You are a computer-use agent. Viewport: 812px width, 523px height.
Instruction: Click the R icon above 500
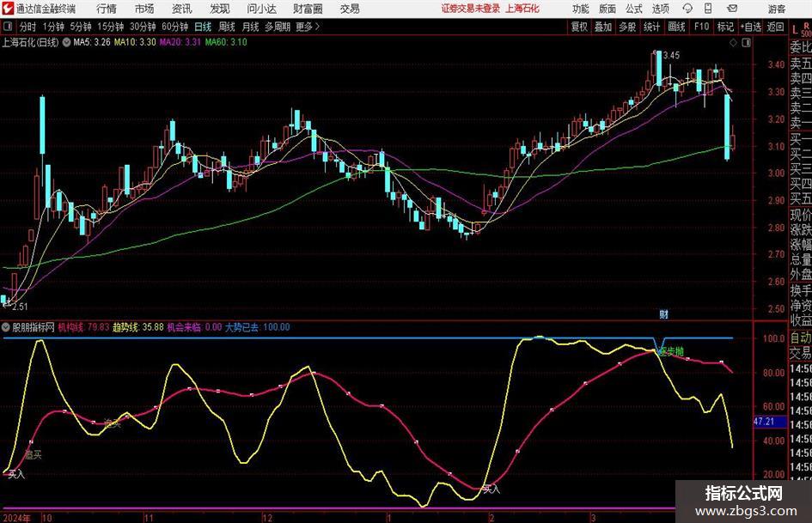tap(806, 24)
